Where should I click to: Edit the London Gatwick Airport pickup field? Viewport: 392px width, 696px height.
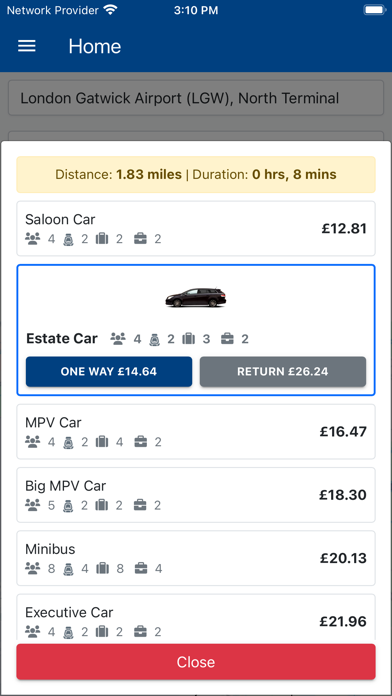click(x=196, y=98)
